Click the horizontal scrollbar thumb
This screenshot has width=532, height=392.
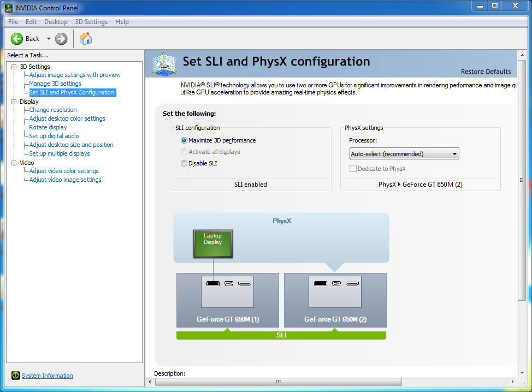coord(279,382)
